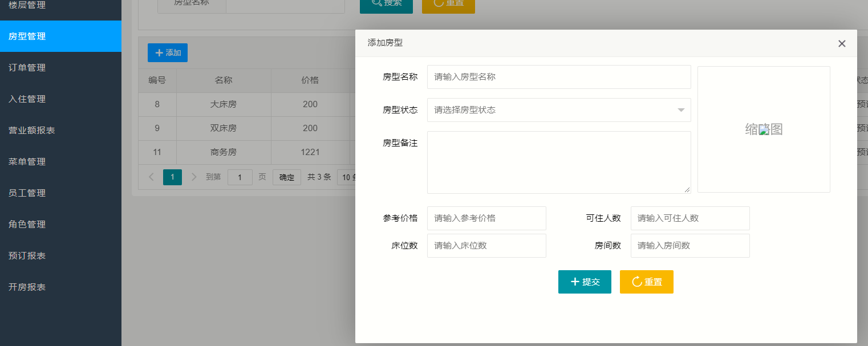Click into the 房间数 input field

point(690,246)
